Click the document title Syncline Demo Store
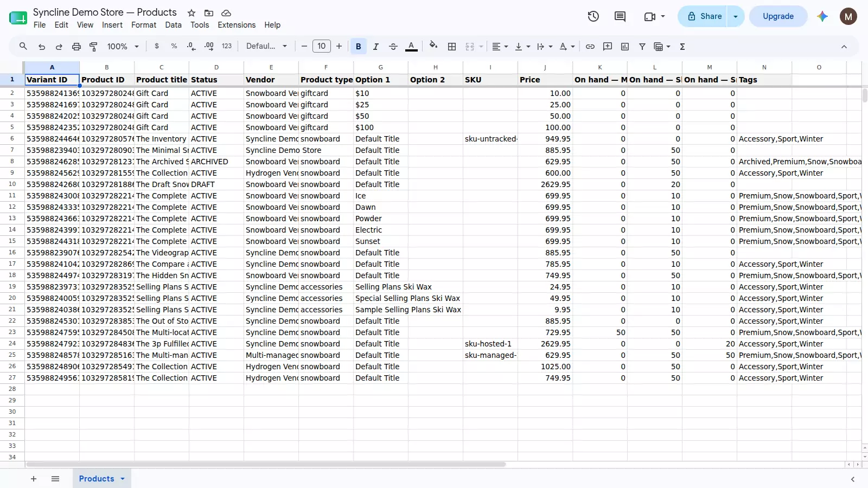The image size is (868, 488). pyautogui.click(x=105, y=12)
